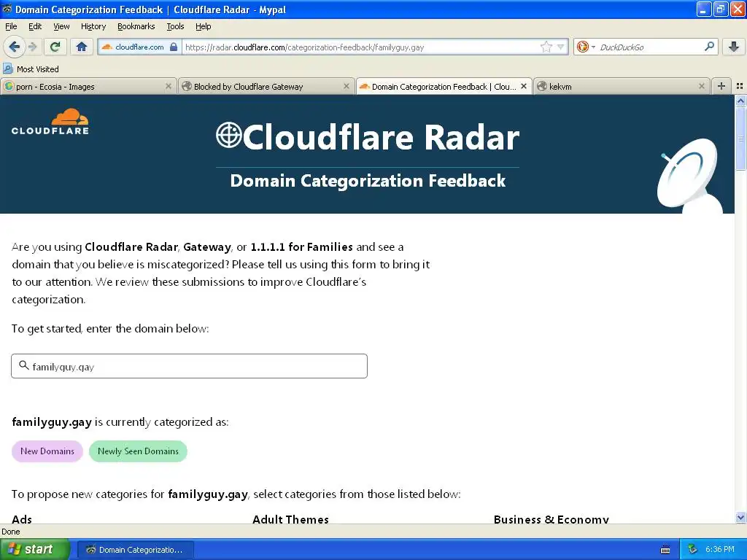
Task: Open the DuckDuckGo search engine selector
Action: point(586,47)
